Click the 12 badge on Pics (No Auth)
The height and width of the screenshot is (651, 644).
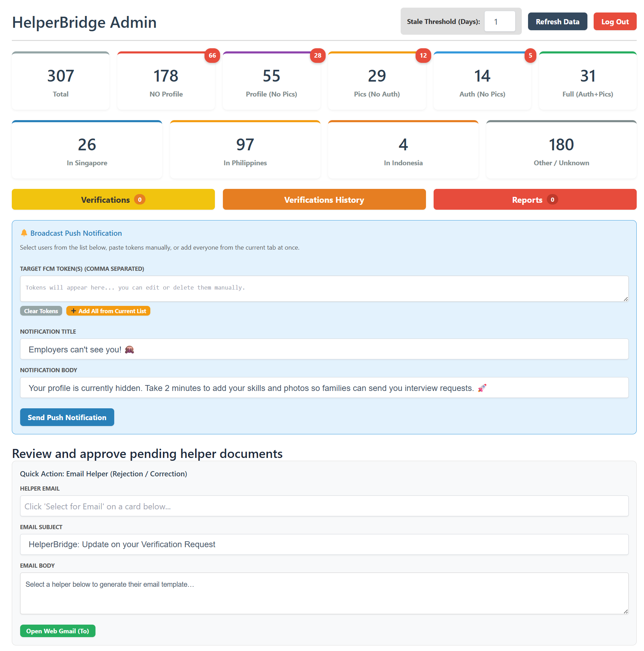[423, 56]
